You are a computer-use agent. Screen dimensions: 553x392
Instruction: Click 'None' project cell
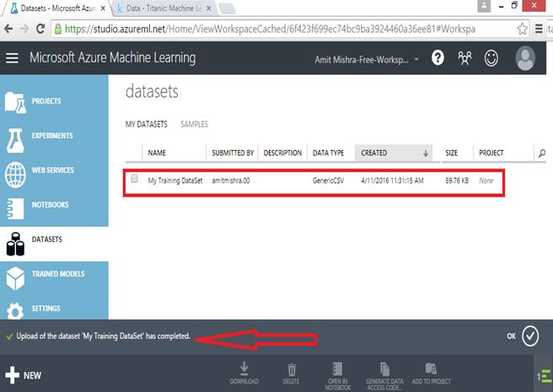(x=486, y=180)
